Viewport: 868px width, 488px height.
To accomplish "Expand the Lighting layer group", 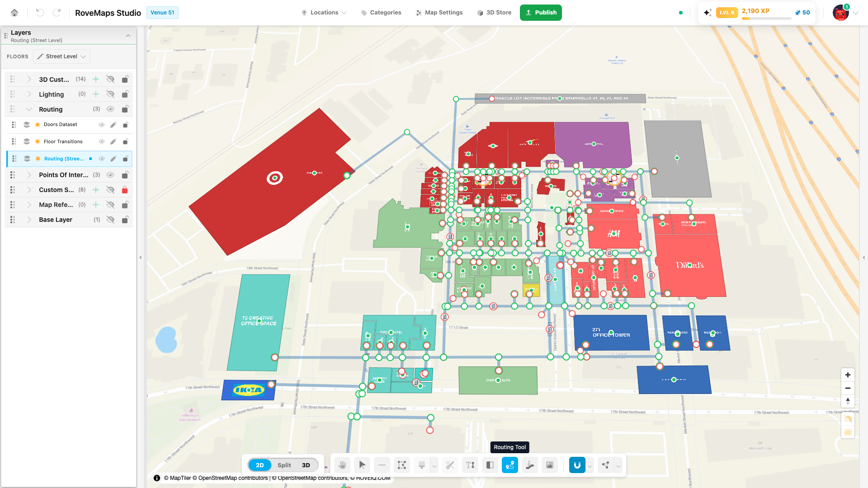I will point(29,94).
